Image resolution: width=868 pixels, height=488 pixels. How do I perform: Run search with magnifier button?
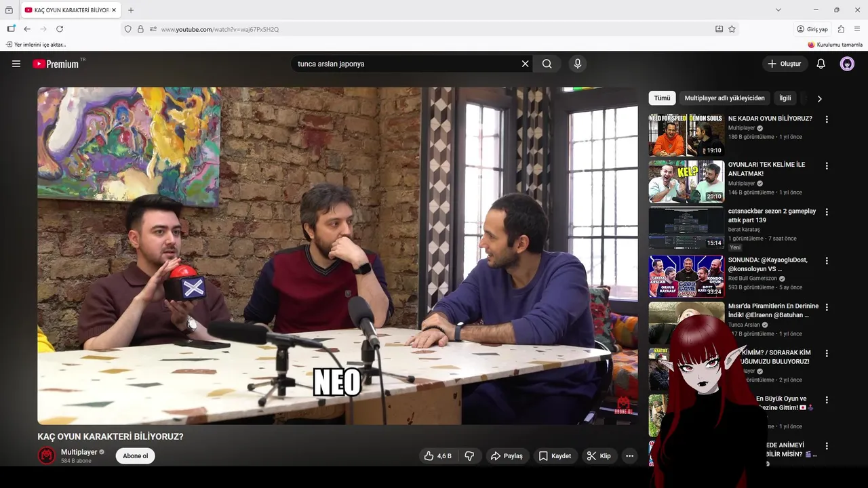click(x=547, y=64)
